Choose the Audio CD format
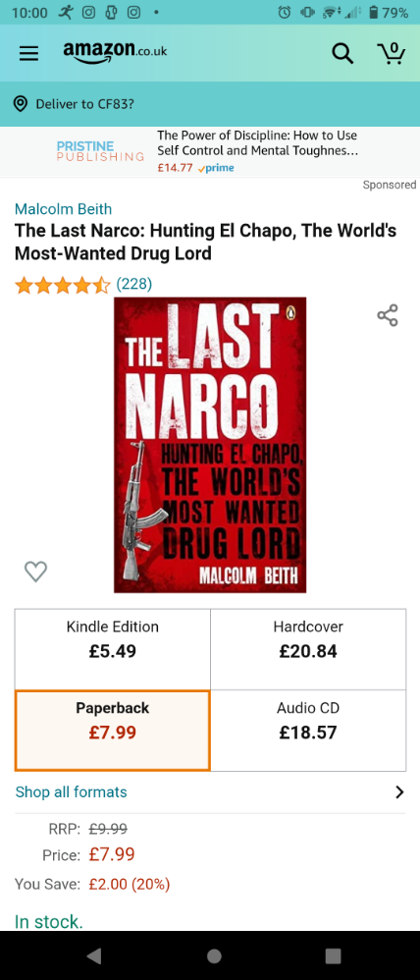Screen dimensions: 420x980 click(308, 731)
